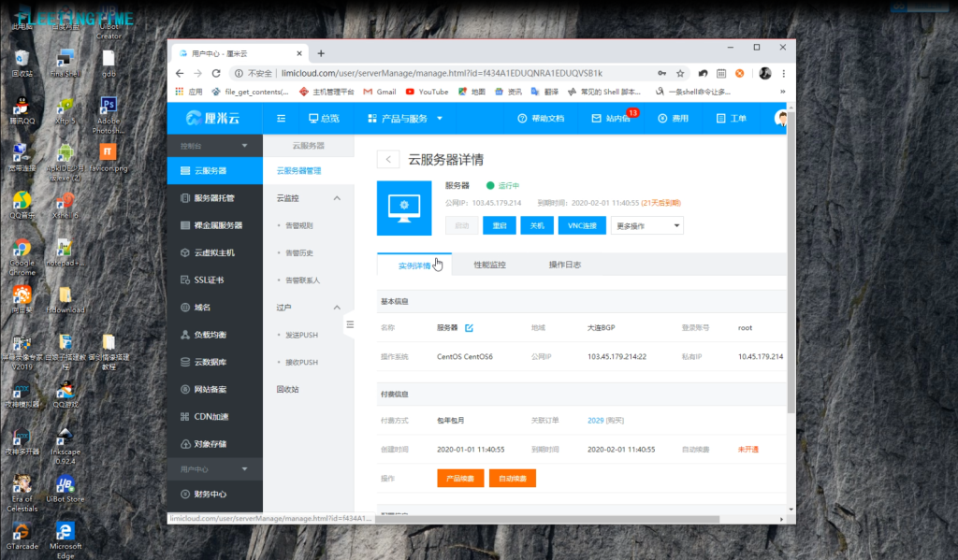Image resolution: width=958 pixels, height=560 pixels.
Task: Open 告警历史 submenu item
Action: click(x=298, y=252)
